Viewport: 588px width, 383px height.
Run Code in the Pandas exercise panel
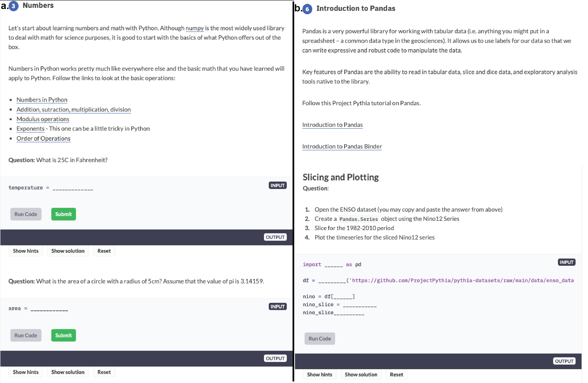319,339
